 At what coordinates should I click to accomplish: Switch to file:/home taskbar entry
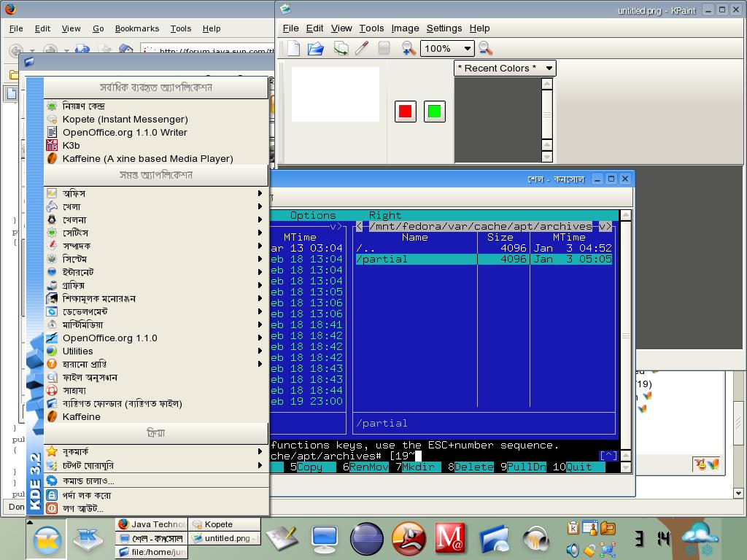click(x=152, y=552)
